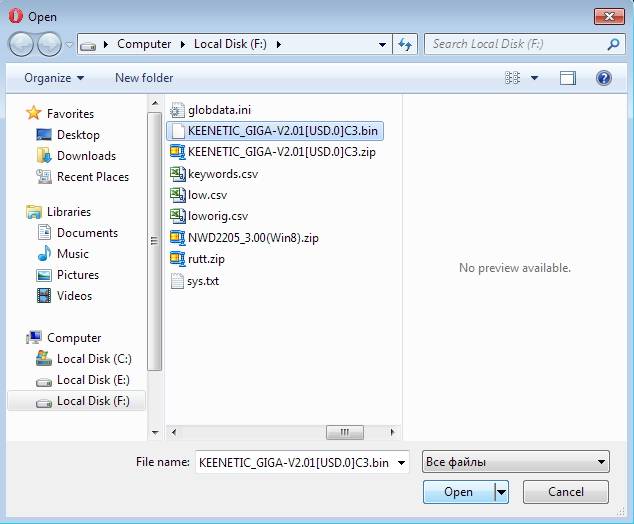Click the refresh icon beside address bar
The image size is (634, 524).
(x=405, y=44)
